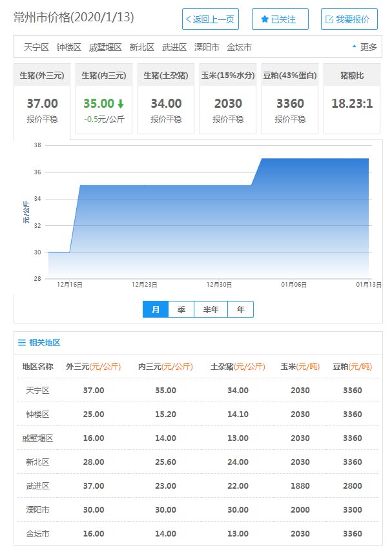The height and width of the screenshot is (552, 392).
Task: Switch chart range to 月
Action: (156, 309)
